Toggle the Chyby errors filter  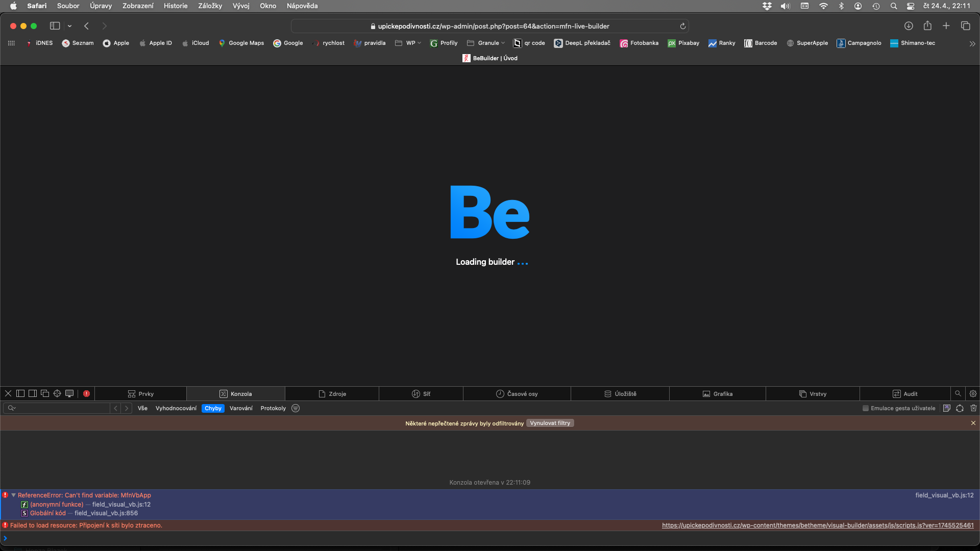[x=213, y=408]
